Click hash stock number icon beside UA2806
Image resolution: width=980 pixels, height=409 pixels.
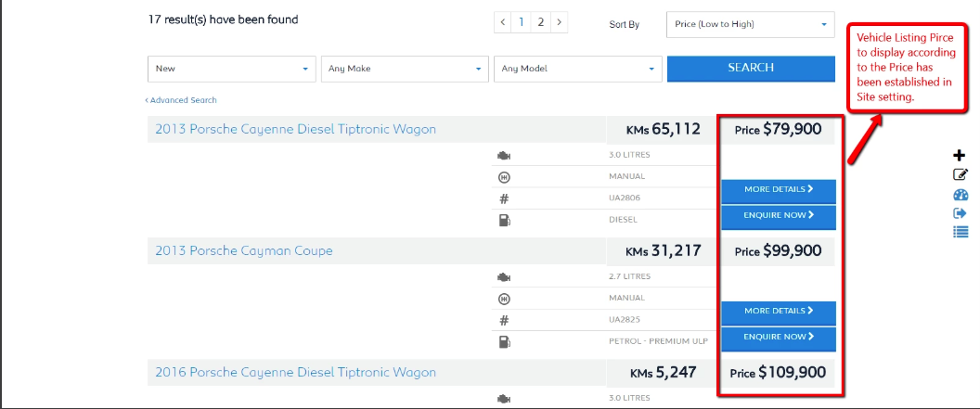click(x=504, y=198)
